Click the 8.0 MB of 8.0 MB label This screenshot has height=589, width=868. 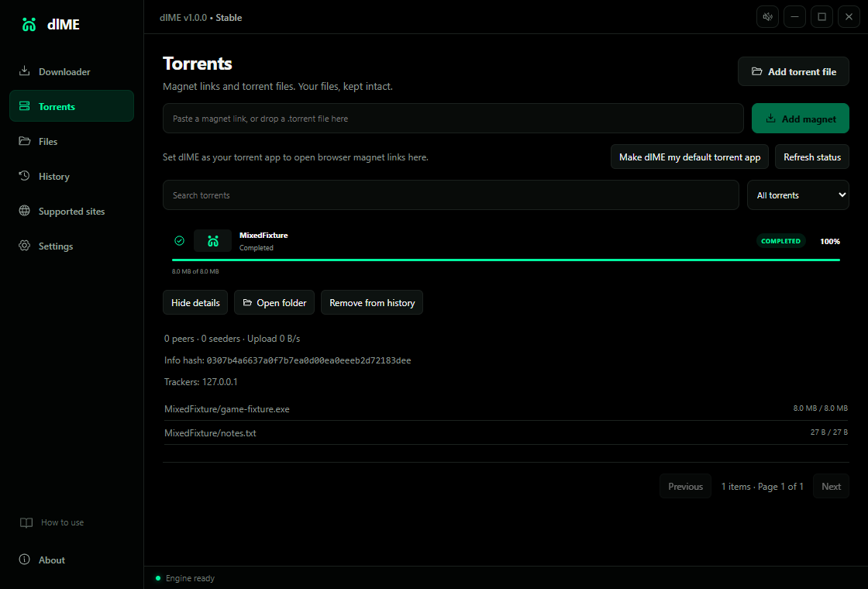195,271
